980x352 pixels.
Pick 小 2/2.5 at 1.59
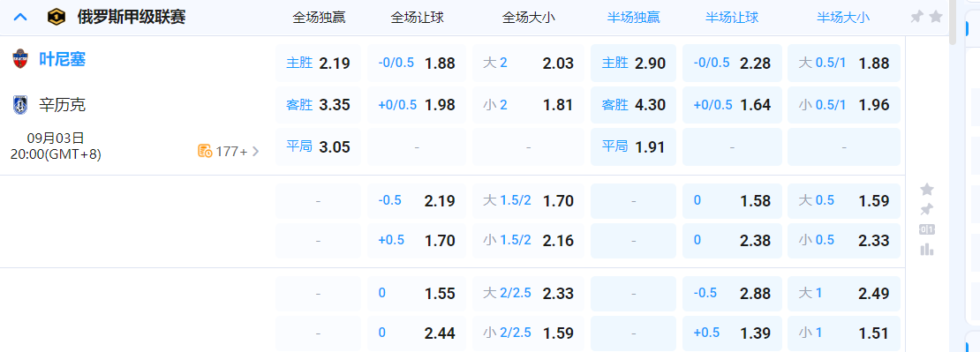528,333
